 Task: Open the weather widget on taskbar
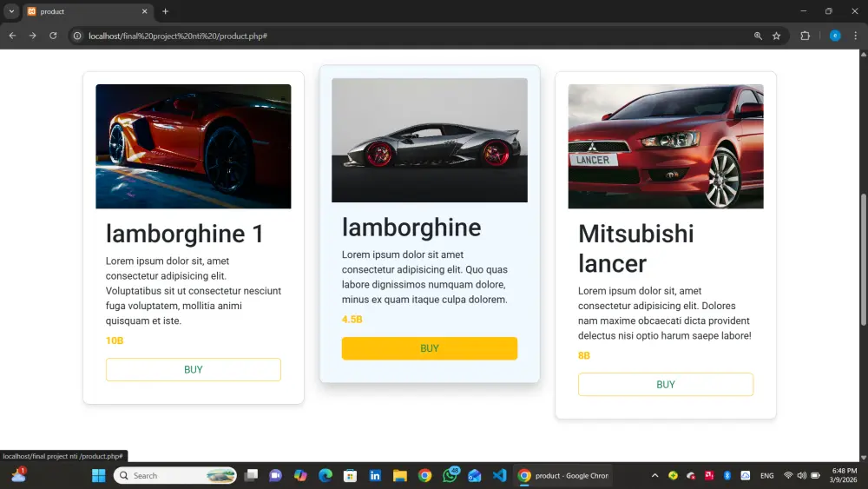[18, 474]
